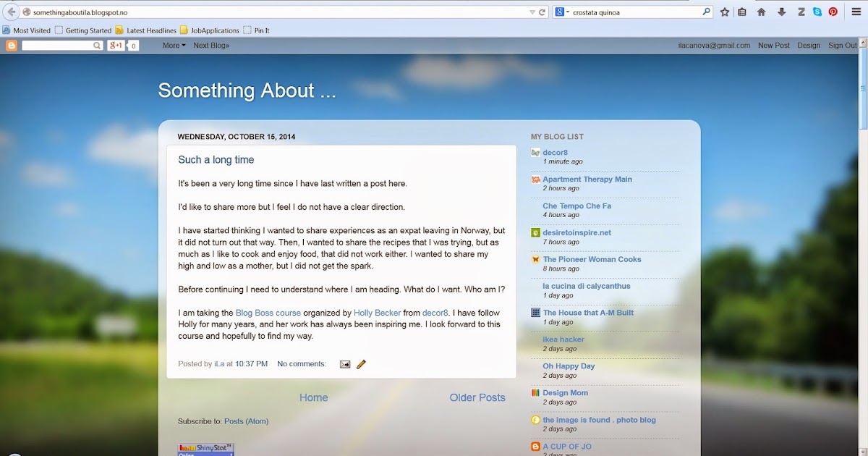868x456 pixels.
Task: Open the Holly Becker link
Action: pyautogui.click(x=377, y=313)
